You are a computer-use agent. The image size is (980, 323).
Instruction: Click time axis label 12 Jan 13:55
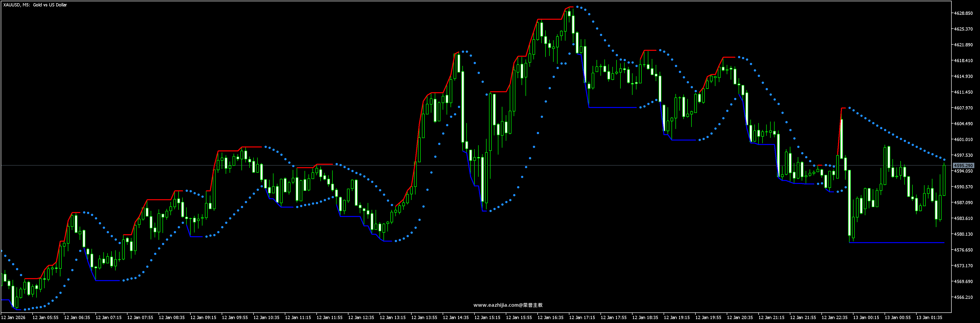click(x=425, y=318)
